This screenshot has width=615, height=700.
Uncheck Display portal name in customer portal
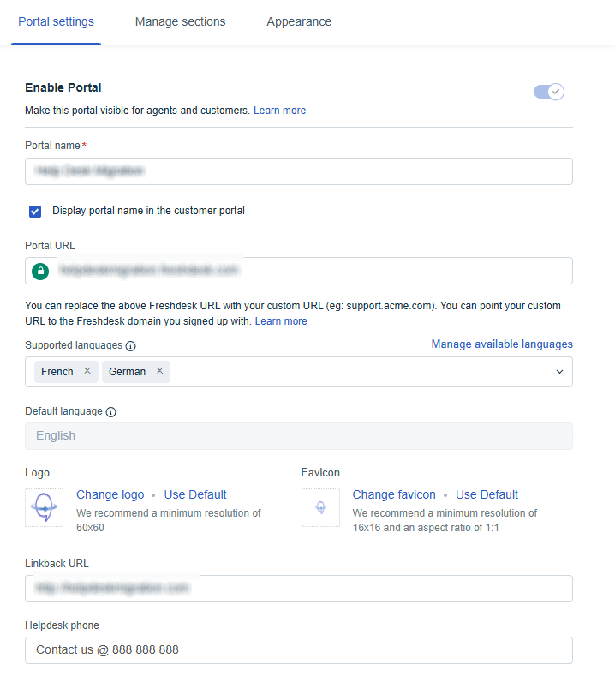[34, 211]
